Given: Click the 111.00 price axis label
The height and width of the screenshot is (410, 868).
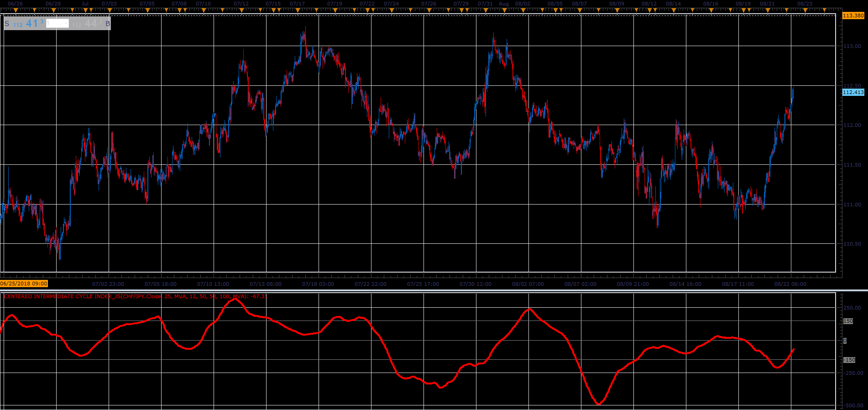Looking at the screenshot, I should 852,205.
